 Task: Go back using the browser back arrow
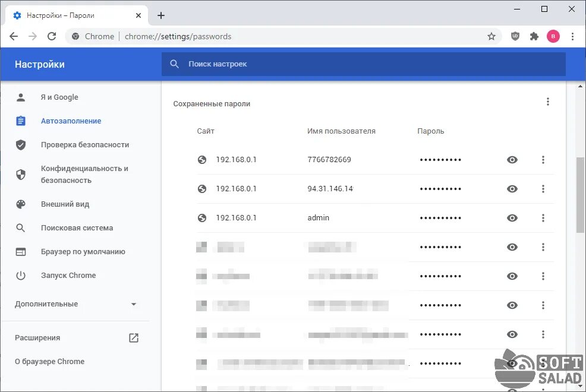[14, 36]
